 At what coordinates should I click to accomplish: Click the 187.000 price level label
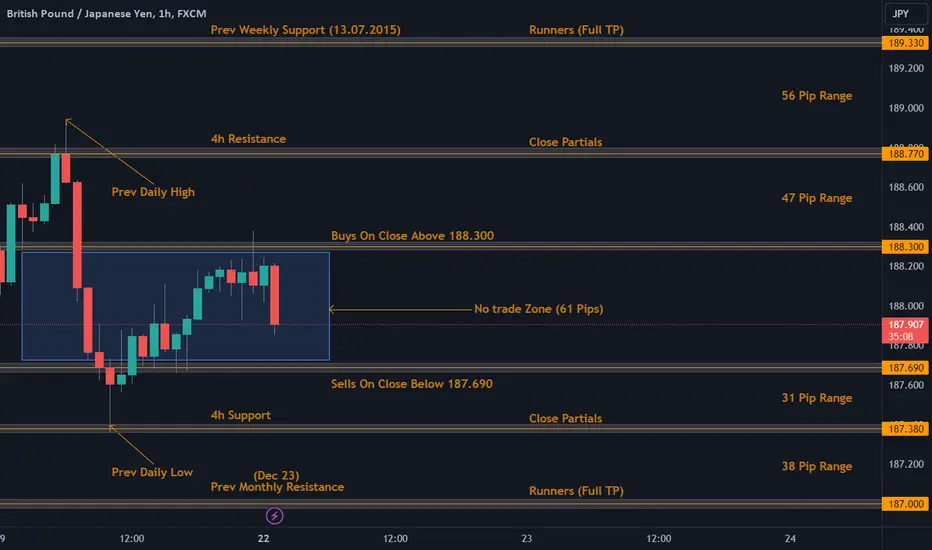pos(905,504)
